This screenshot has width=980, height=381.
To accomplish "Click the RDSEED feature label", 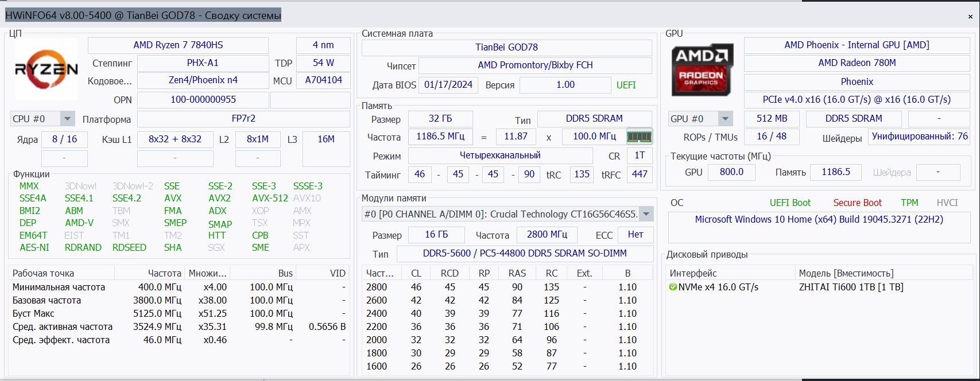I will pos(129,248).
